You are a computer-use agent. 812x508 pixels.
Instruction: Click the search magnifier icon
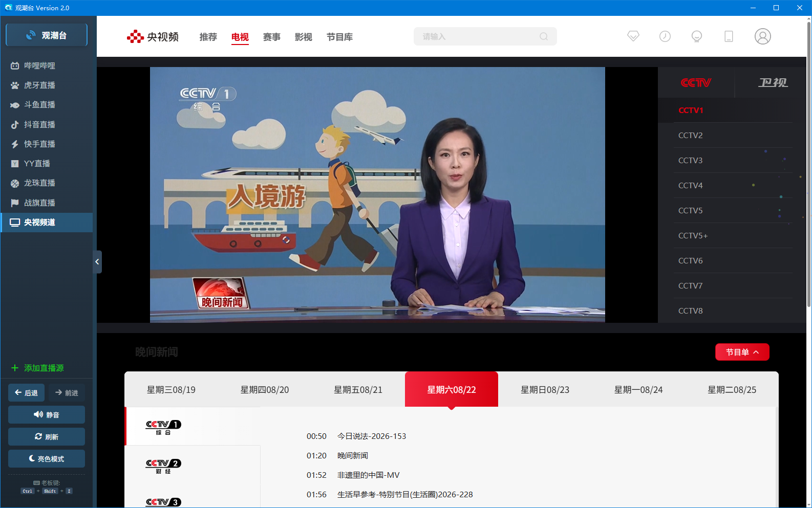[544, 36]
